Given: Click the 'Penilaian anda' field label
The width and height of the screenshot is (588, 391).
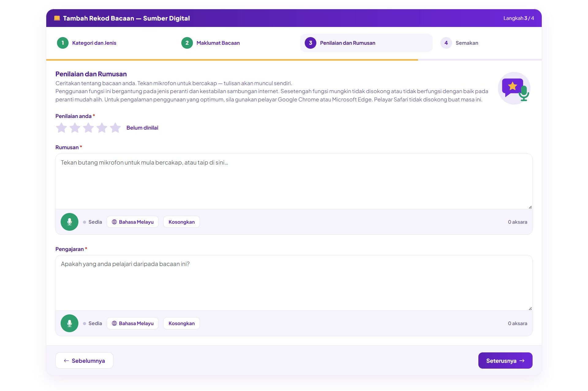Looking at the screenshot, I should 73,116.
